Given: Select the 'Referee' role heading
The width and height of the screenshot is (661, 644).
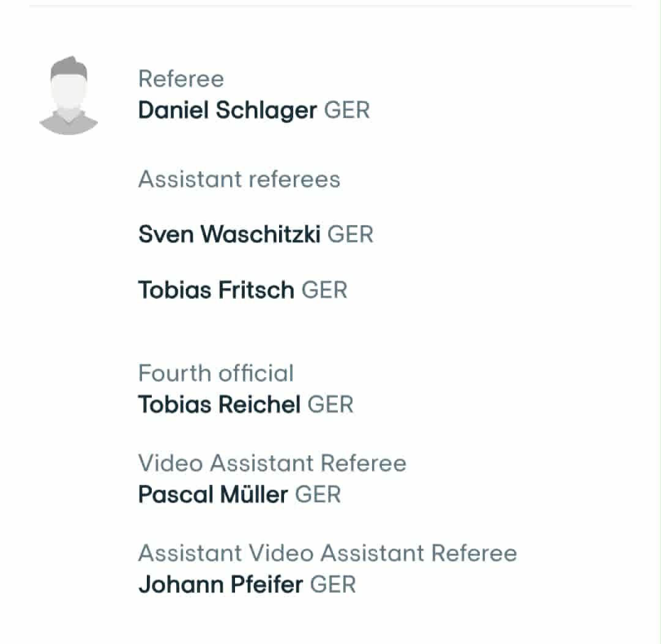Looking at the screenshot, I should (181, 79).
